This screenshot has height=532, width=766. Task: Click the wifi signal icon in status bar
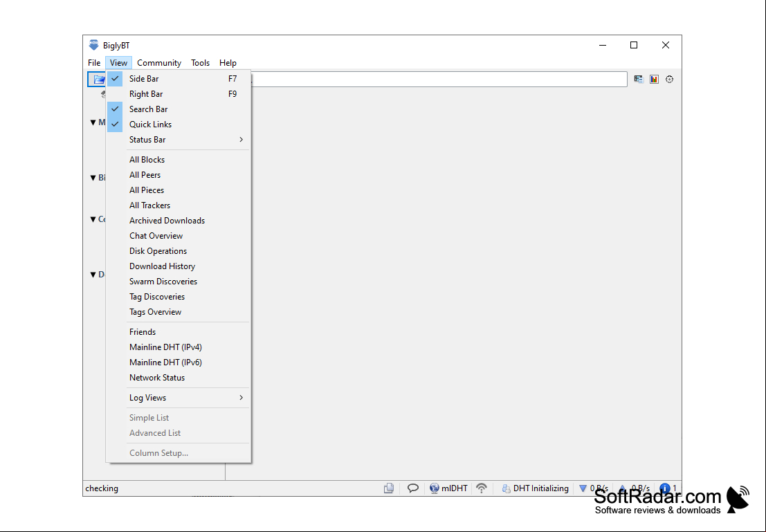coord(482,488)
